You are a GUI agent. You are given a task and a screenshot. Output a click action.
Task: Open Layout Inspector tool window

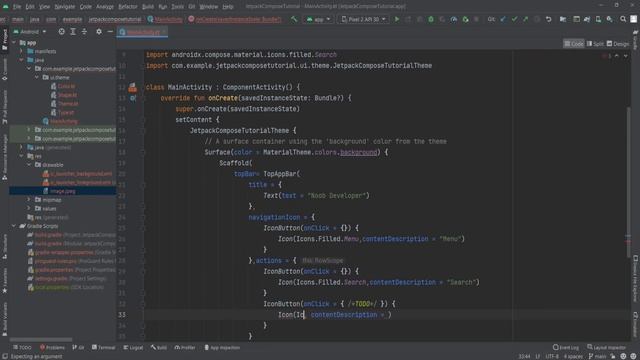606,347
